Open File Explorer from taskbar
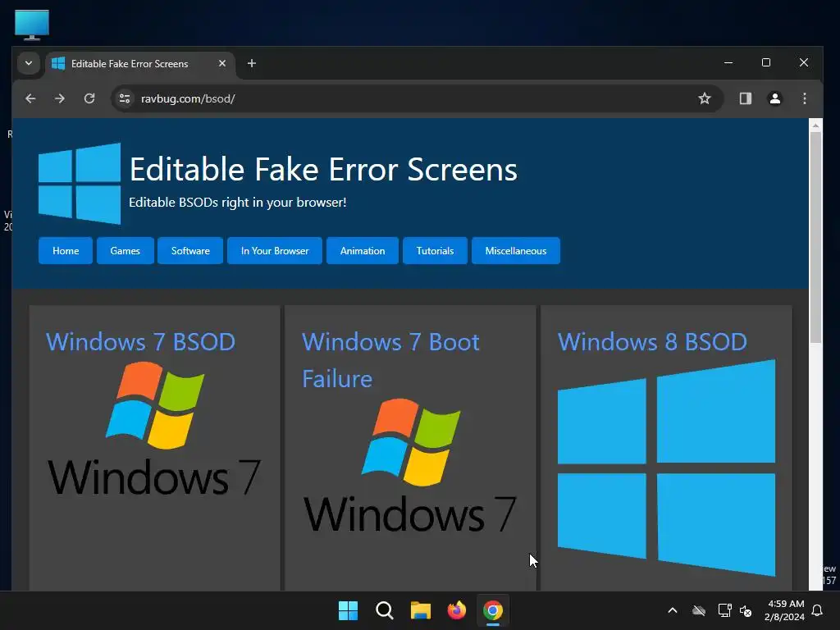 pos(421,610)
